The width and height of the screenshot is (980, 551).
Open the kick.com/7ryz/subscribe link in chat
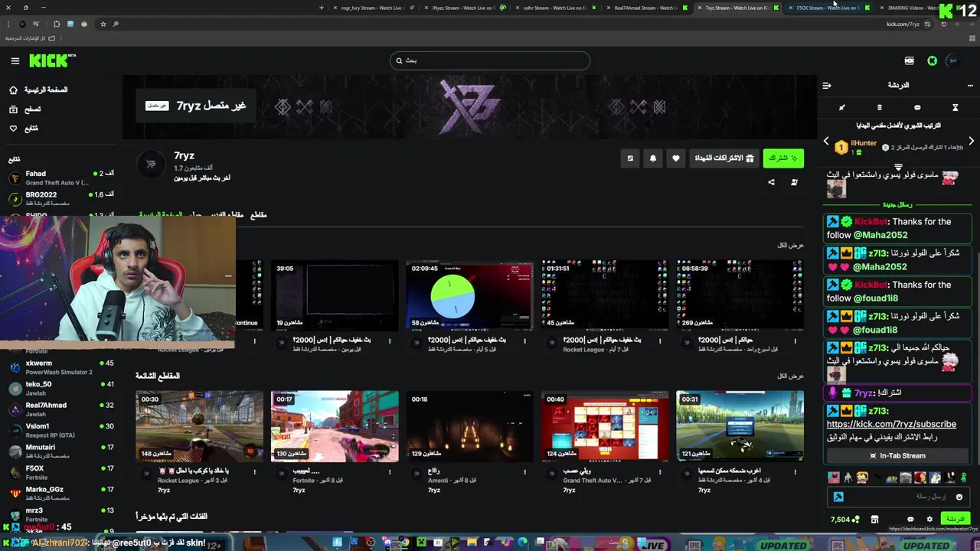coord(891,424)
